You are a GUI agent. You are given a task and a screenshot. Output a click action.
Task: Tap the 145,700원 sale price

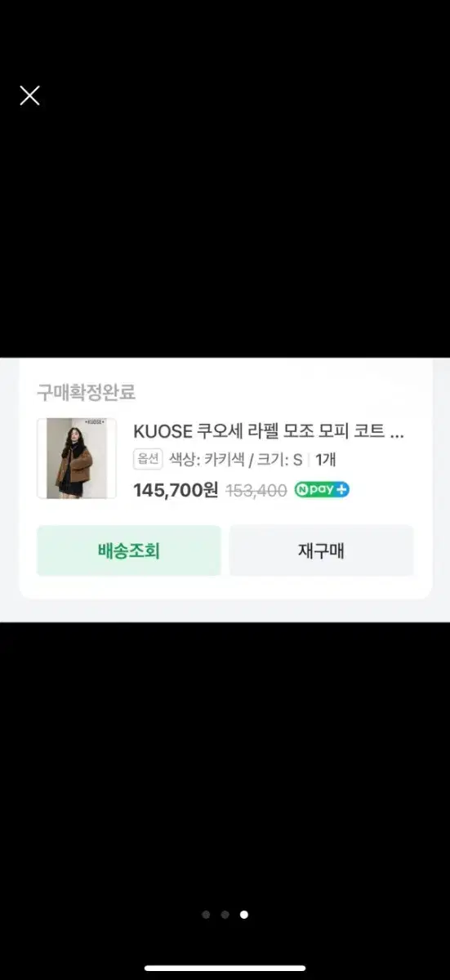click(176, 490)
